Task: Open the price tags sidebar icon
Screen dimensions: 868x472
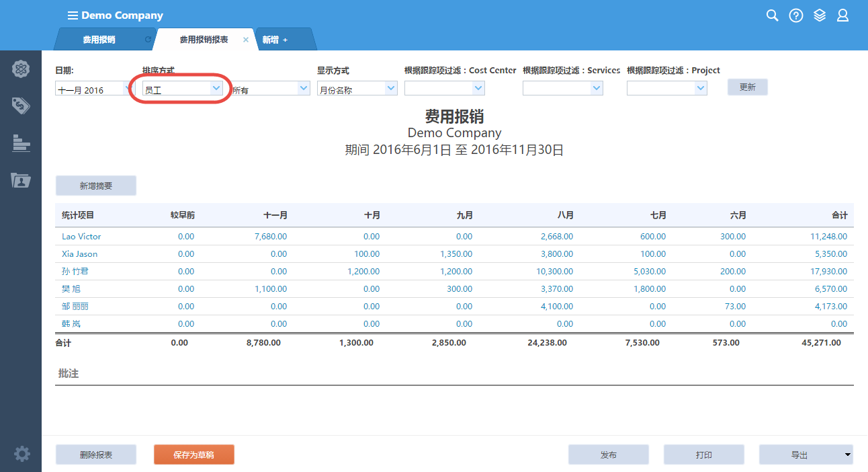Action: click(21, 105)
